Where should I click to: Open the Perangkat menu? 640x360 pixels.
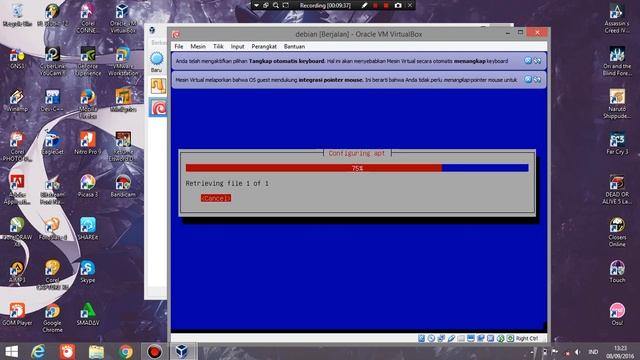coord(264,47)
